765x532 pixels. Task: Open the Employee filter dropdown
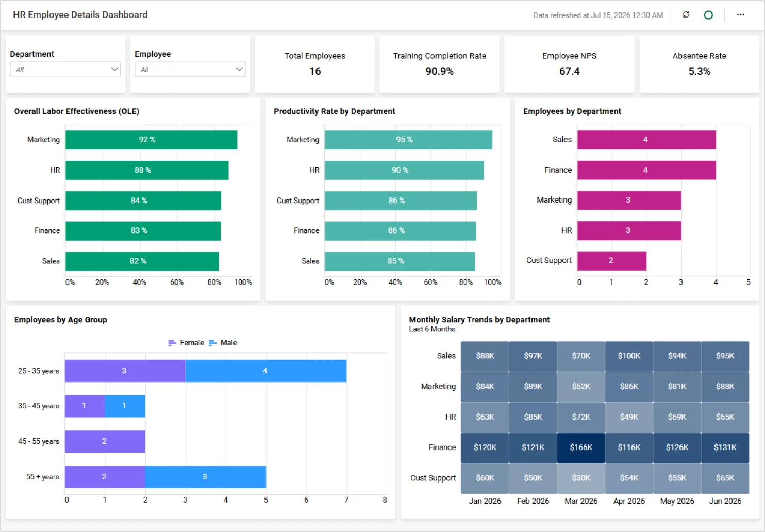pyautogui.click(x=190, y=69)
